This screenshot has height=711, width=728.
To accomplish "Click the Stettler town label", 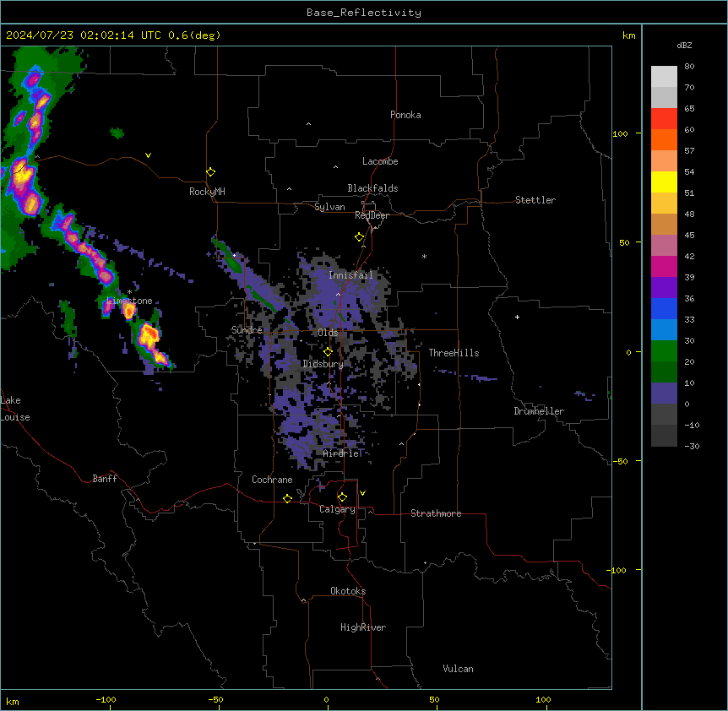I will 535,200.
